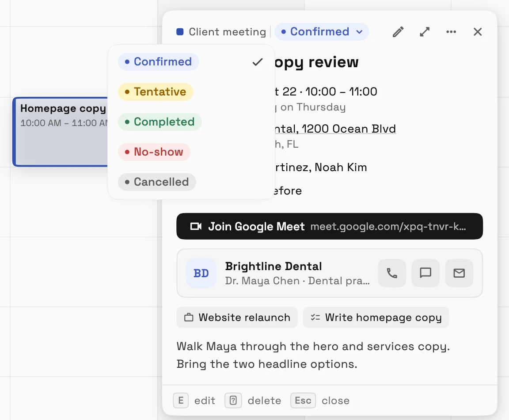Click the attendee name Noah Kim
509x420 pixels.
pyautogui.click(x=341, y=167)
